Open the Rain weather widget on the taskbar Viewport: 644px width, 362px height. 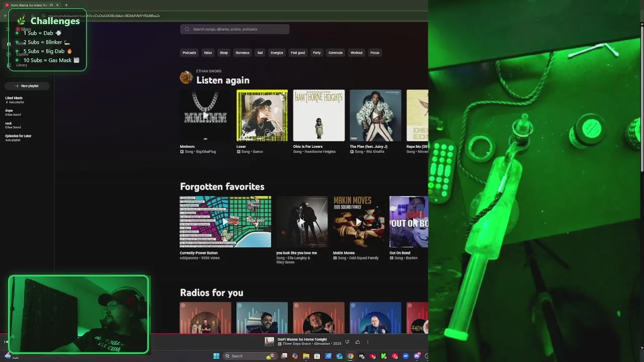[12, 356]
